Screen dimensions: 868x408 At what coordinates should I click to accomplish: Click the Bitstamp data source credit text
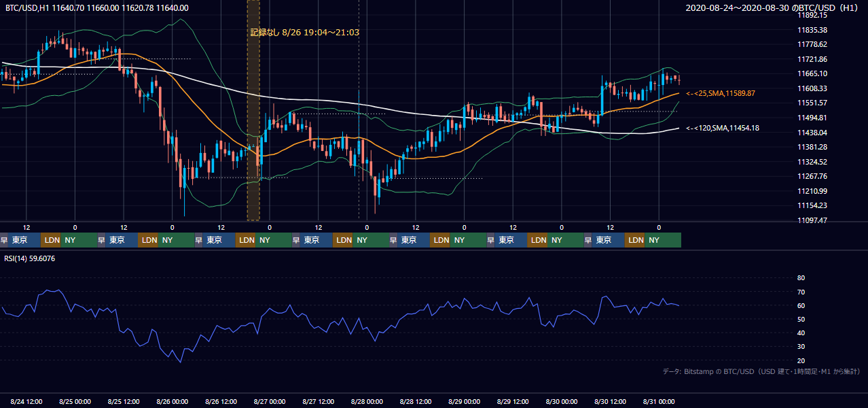[x=761, y=371]
